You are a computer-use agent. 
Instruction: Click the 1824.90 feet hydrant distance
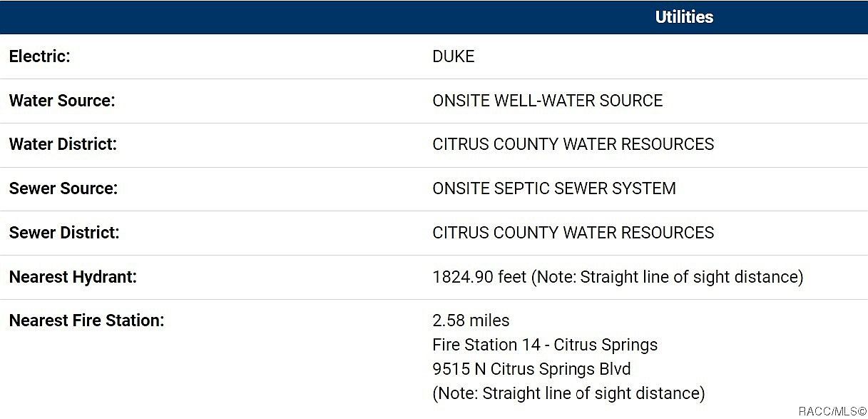tap(479, 277)
